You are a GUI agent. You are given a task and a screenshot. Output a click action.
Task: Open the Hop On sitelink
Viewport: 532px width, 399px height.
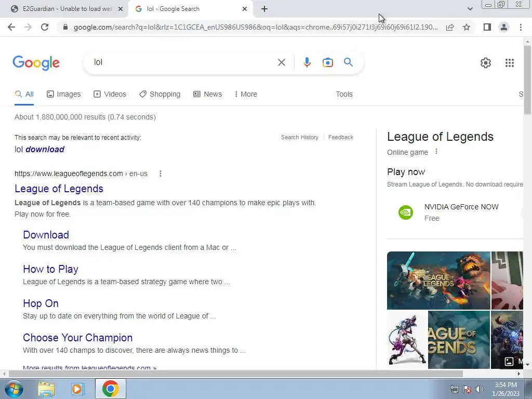click(41, 303)
